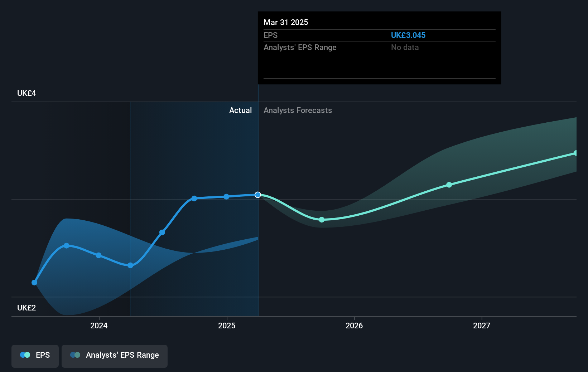Click the '2027' x-axis label
Image resolution: width=588 pixels, height=372 pixels.
tap(482, 325)
